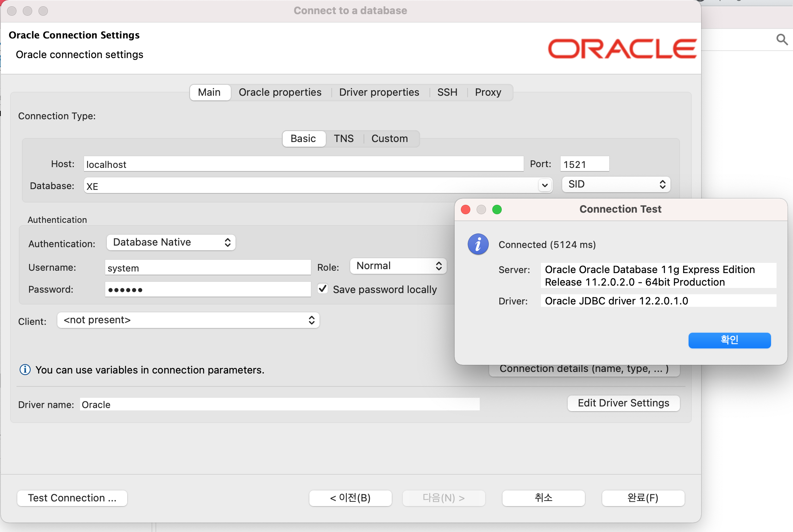Click the Oracle Connection Settings heading
The height and width of the screenshot is (532, 793).
point(74,35)
